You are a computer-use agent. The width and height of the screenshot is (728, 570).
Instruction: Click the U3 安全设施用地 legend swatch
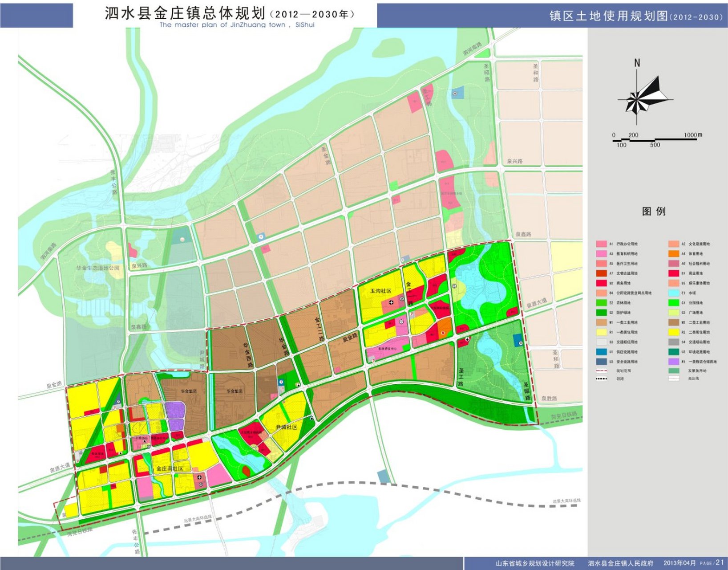tap(602, 362)
